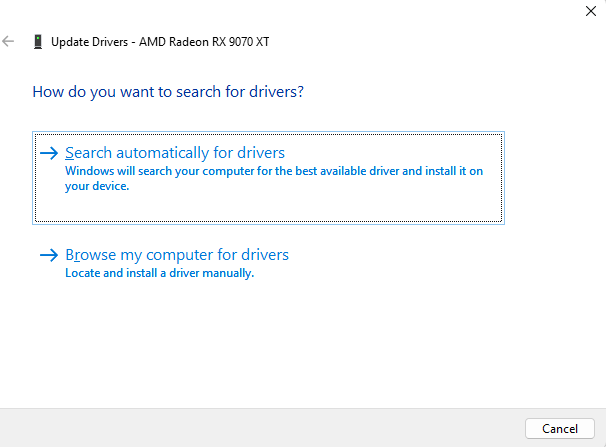Image resolution: width=606 pixels, height=447 pixels.
Task: Click "Update Drivers - AMD Radeon RX 9070 XT" title
Action: [x=161, y=42]
